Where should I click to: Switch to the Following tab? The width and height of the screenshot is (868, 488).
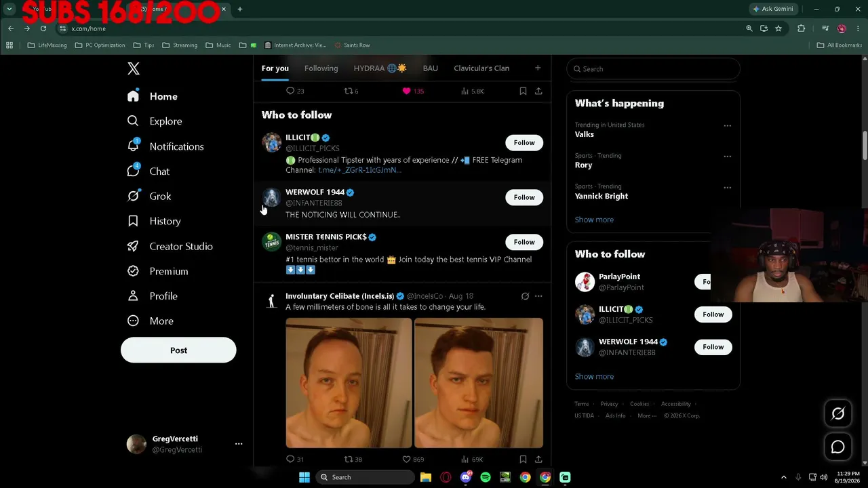click(321, 68)
